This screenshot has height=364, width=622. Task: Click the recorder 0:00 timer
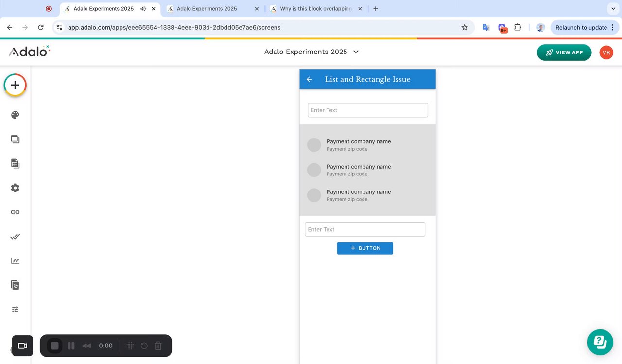pyautogui.click(x=105, y=346)
